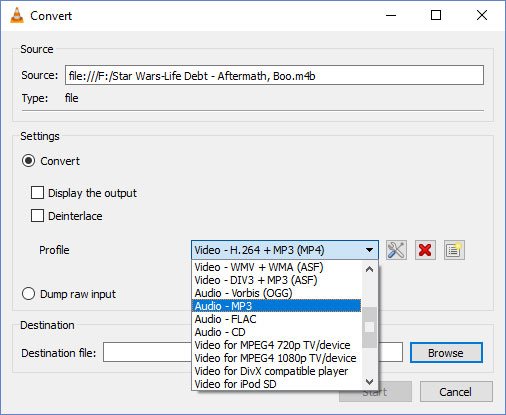The width and height of the screenshot is (506, 415).
Task: Choose Video for MPEG4 720p TV/device
Action: 276,345
